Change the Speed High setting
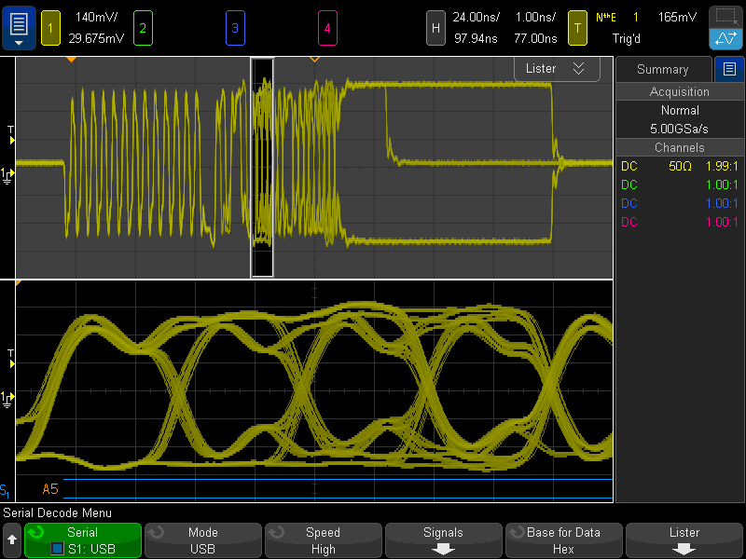The image size is (746, 560). coord(323,540)
